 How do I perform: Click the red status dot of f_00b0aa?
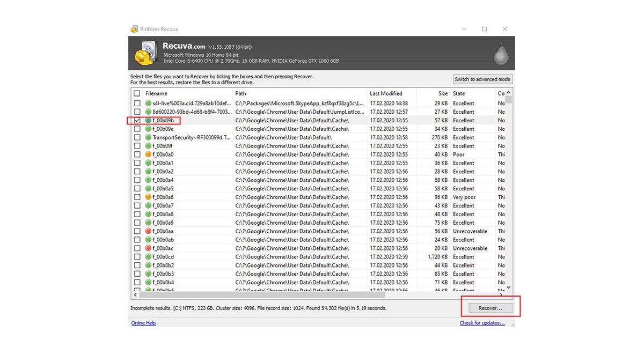[149, 231]
